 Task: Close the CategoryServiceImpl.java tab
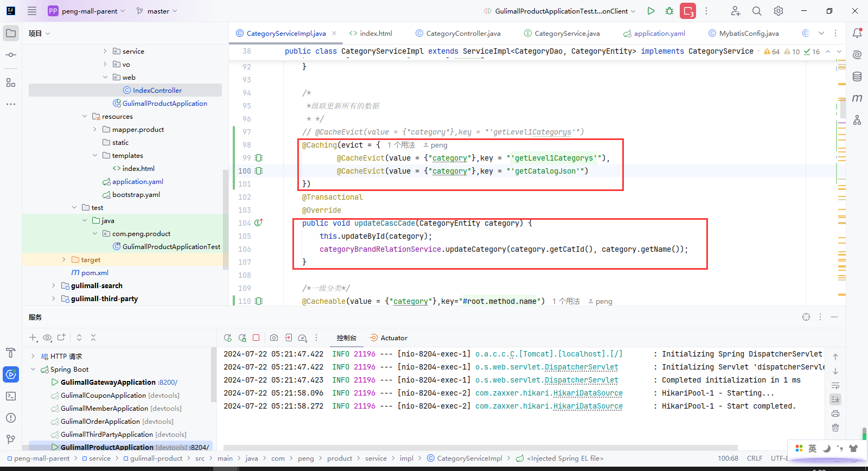click(x=334, y=33)
